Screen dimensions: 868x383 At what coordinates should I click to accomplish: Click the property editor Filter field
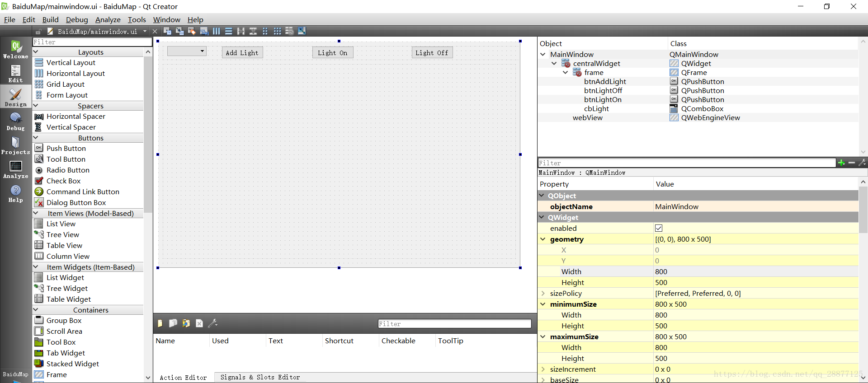(x=686, y=163)
